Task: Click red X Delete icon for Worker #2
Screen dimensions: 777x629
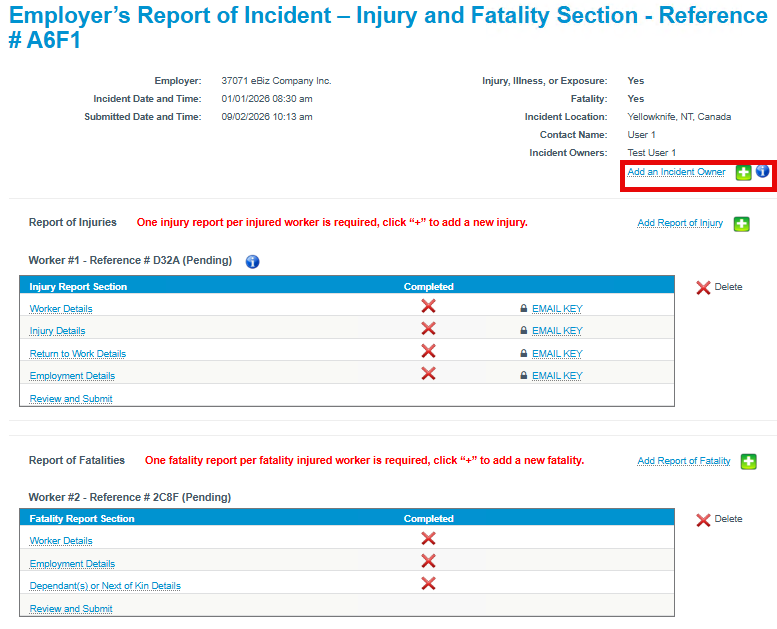Action: pyautogui.click(x=703, y=520)
